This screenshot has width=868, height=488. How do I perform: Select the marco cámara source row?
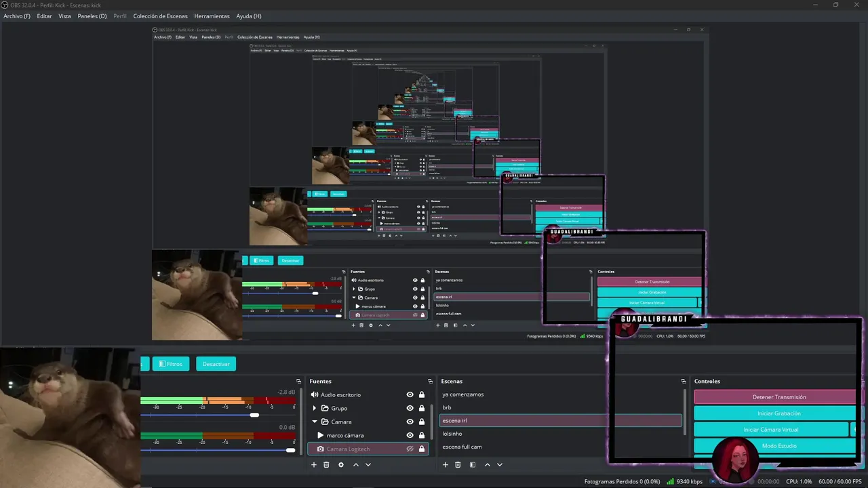click(x=368, y=435)
